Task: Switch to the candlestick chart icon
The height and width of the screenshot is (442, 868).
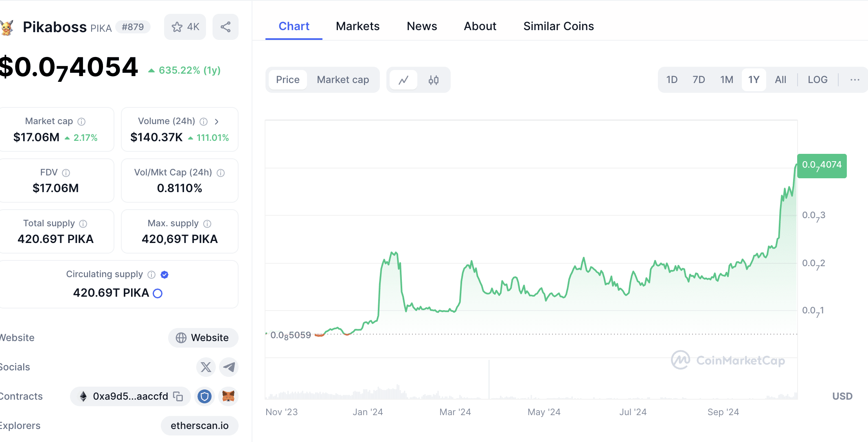Action: click(x=433, y=80)
